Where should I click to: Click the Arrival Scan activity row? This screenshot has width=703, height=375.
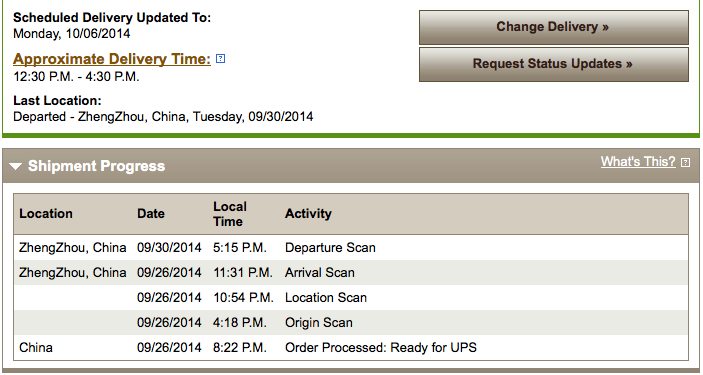point(351,273)
